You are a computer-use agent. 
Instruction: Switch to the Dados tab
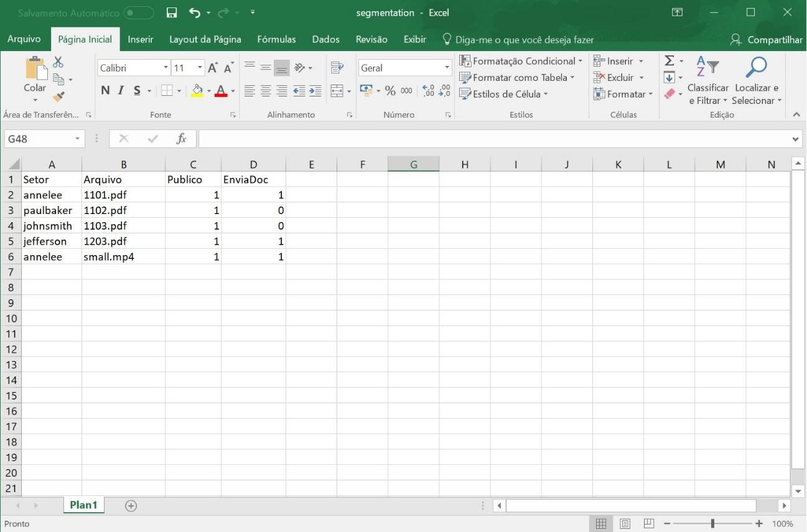(x=326, y=39)
